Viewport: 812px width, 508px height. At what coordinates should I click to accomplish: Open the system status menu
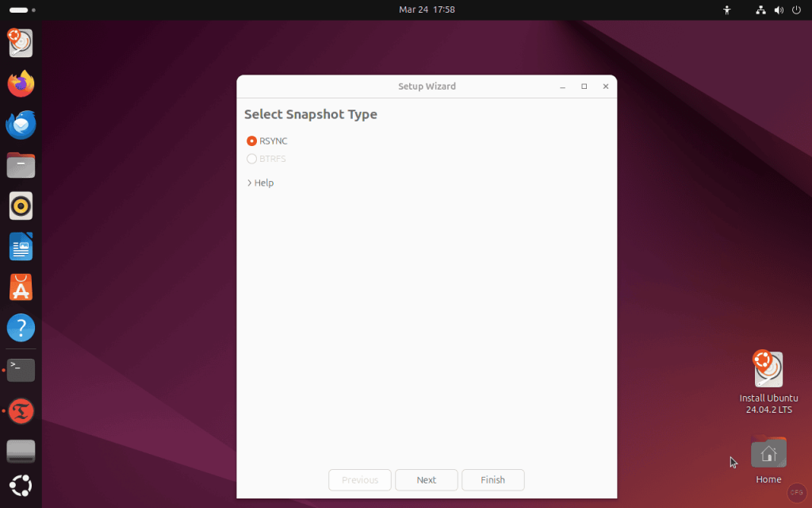[778, 10]
